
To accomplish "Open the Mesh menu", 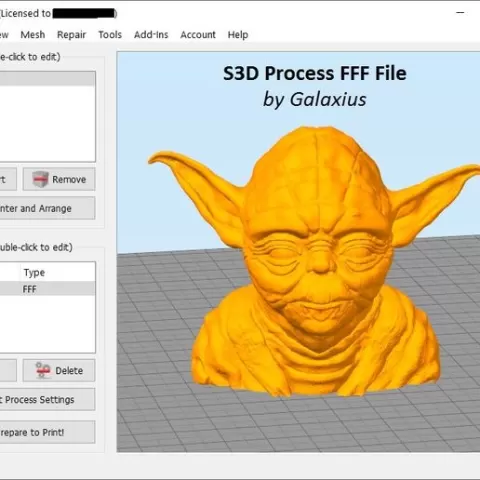I will click(33, 35).
